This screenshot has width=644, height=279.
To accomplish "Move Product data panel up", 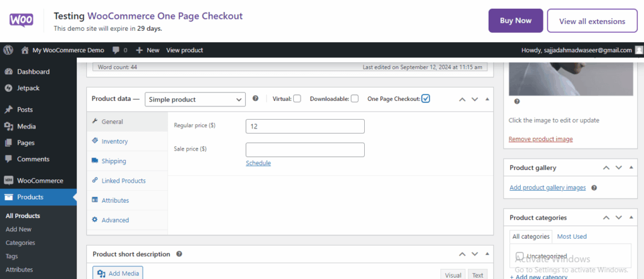I will (462, 99).
